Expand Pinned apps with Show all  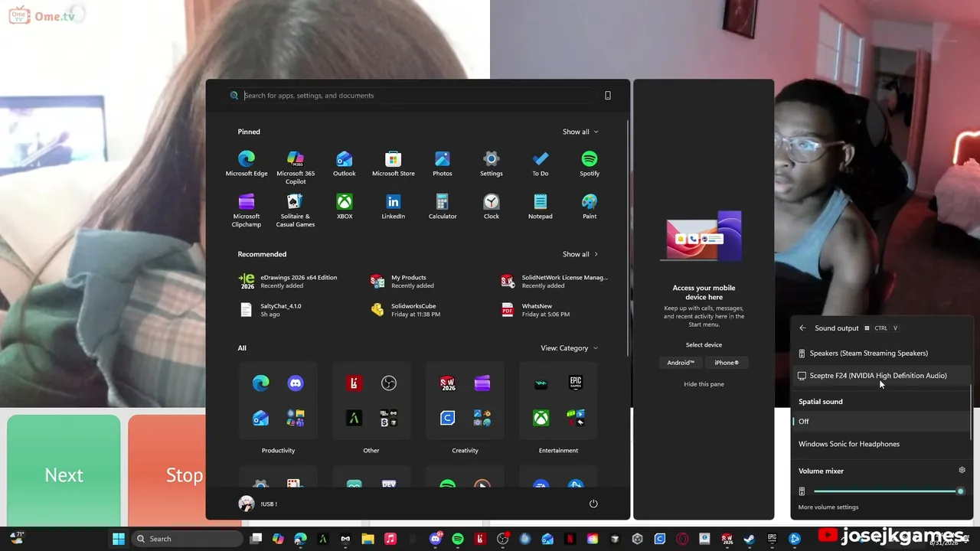(580, 132)
